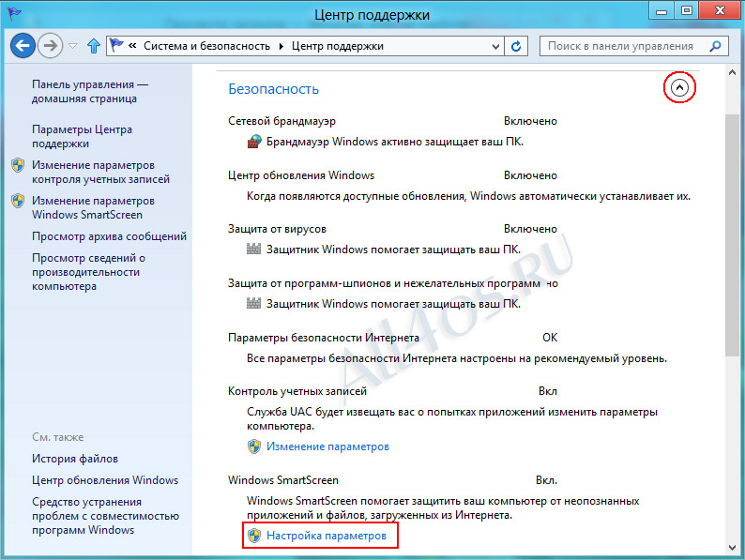Click the vertical scrollbar down arrow

coord(732,548)
